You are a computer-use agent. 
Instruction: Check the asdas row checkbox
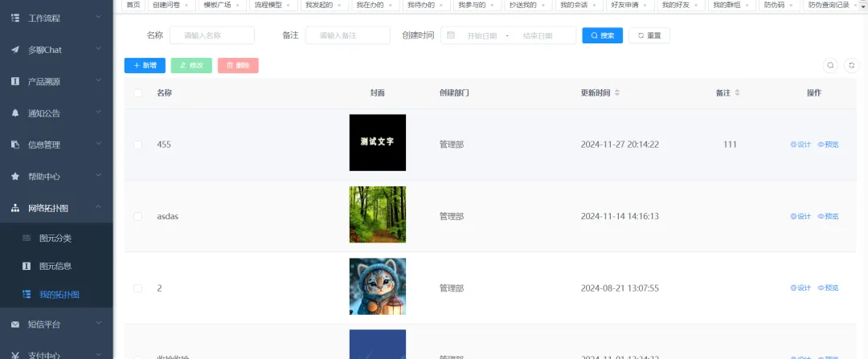pyautogui.click(x=138, y=216)
